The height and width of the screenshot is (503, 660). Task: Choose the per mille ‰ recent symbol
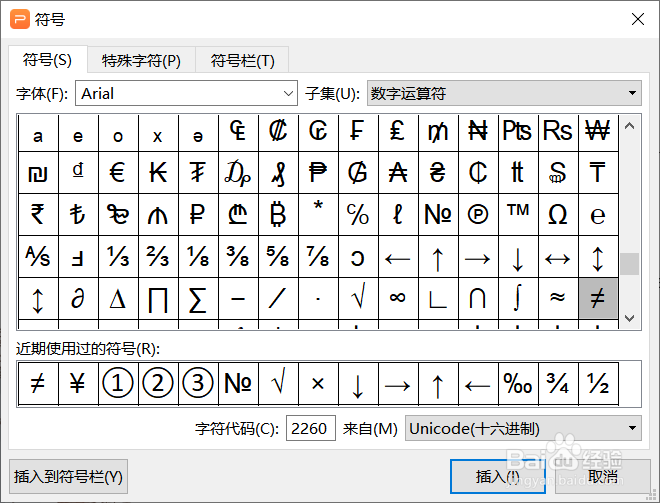coord(518,384)
